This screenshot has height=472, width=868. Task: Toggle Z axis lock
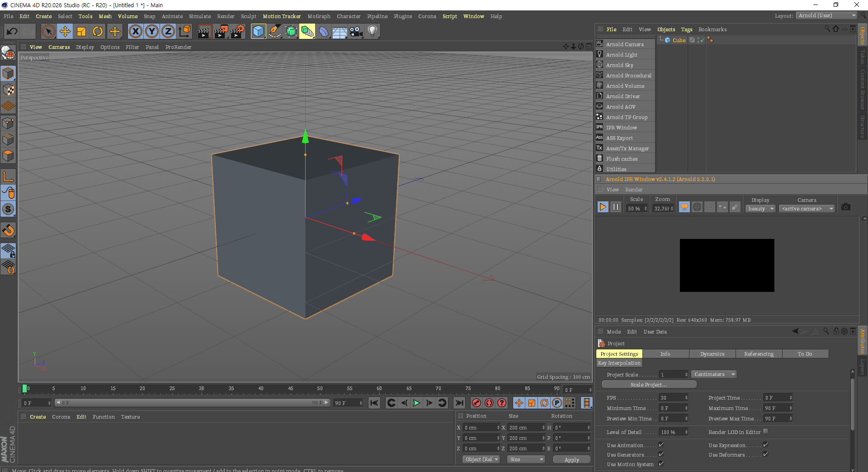pyautogui.click(x=168, y=31)
